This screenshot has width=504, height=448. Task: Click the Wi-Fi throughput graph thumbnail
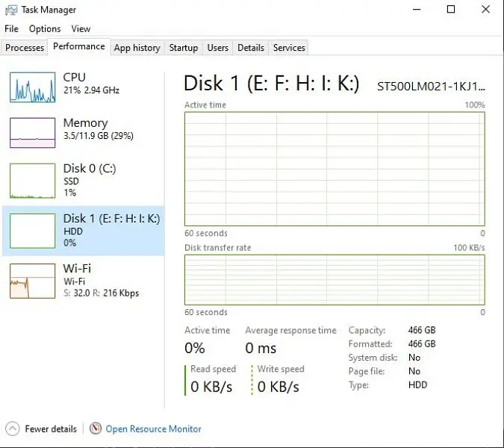coord(32,281)
